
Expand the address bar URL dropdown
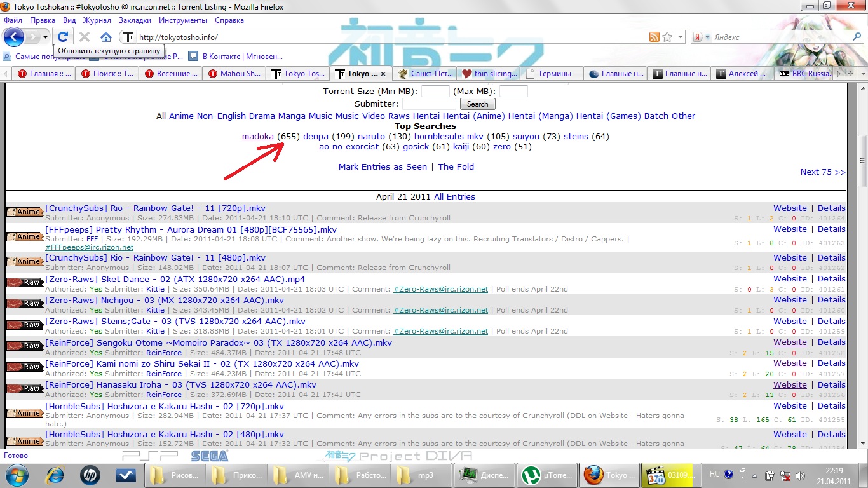(x=681, y=37)
